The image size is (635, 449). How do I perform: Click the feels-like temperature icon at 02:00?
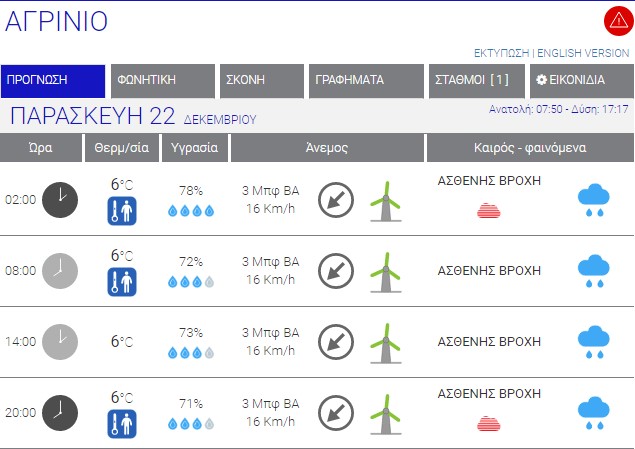121,210
